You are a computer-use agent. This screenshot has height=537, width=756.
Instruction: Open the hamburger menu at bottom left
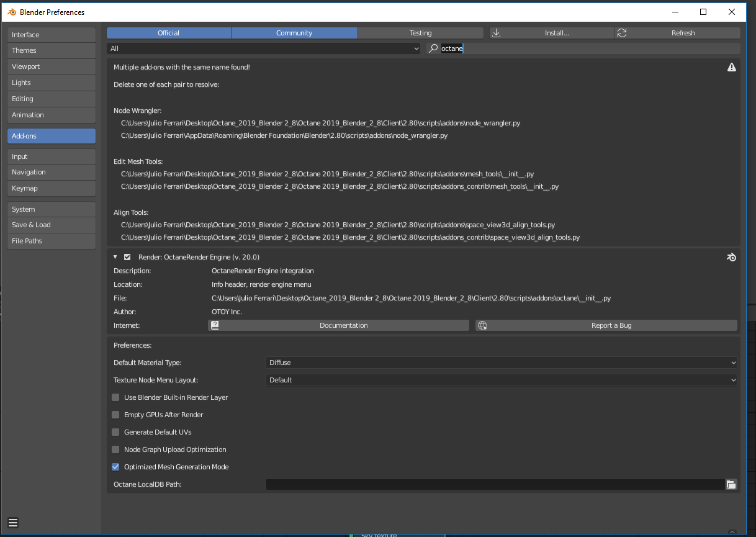point(13,522)
